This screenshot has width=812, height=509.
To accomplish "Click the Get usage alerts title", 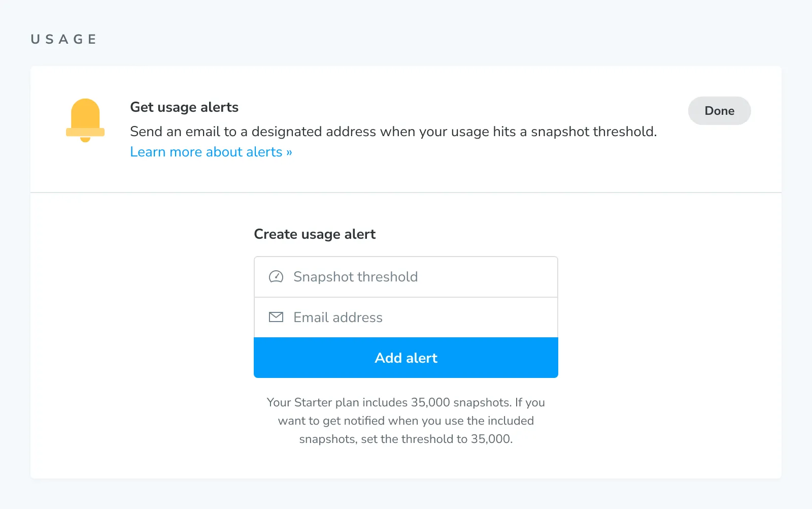I will [x=184, y=107].
